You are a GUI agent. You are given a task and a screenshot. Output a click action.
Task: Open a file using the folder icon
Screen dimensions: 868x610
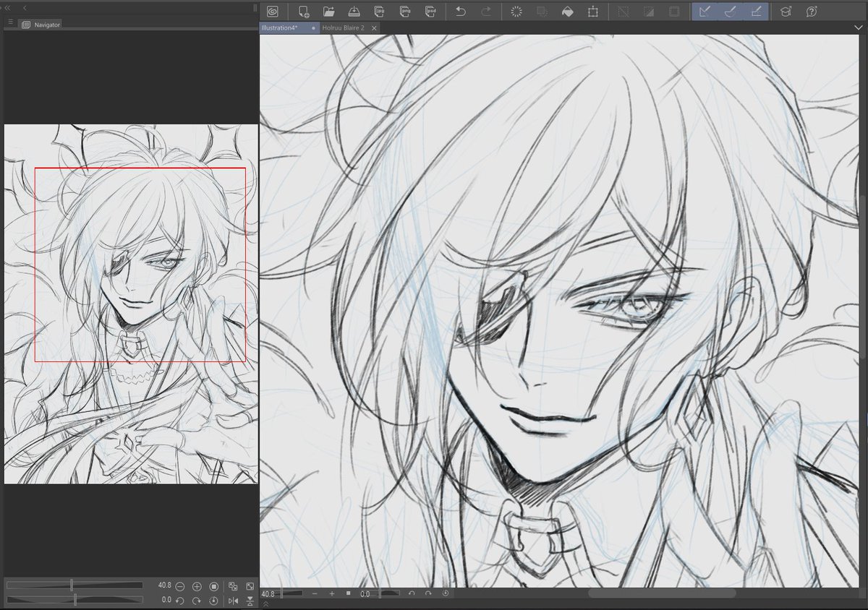(x=329, y=11)
